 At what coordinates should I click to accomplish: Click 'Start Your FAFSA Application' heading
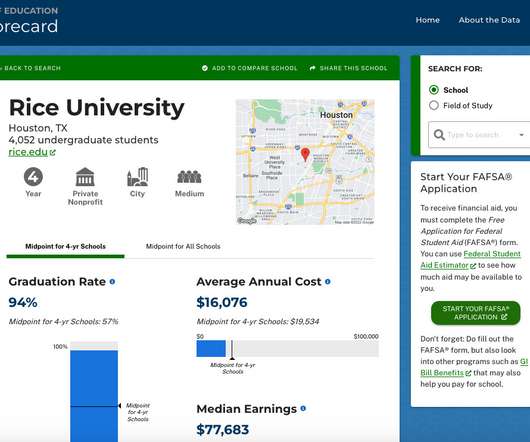click(466, 183)
